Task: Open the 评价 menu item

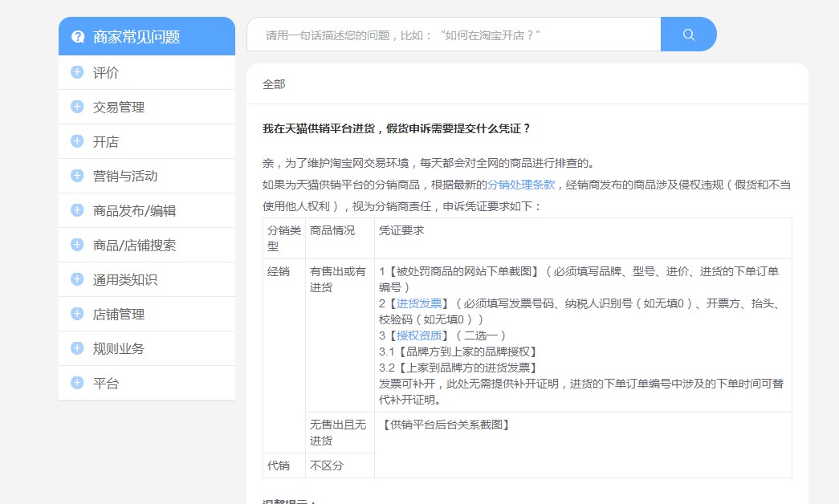Action: (147, 72)
